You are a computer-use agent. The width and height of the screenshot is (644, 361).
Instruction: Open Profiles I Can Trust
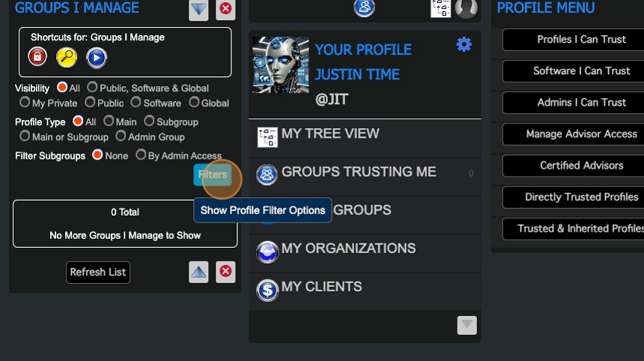pos(574,40)
